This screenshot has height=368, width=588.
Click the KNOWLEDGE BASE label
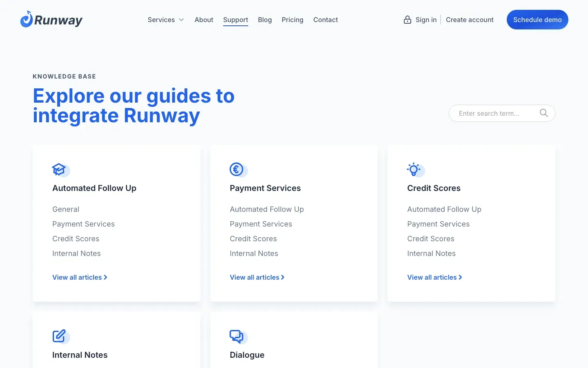(64, 76)
